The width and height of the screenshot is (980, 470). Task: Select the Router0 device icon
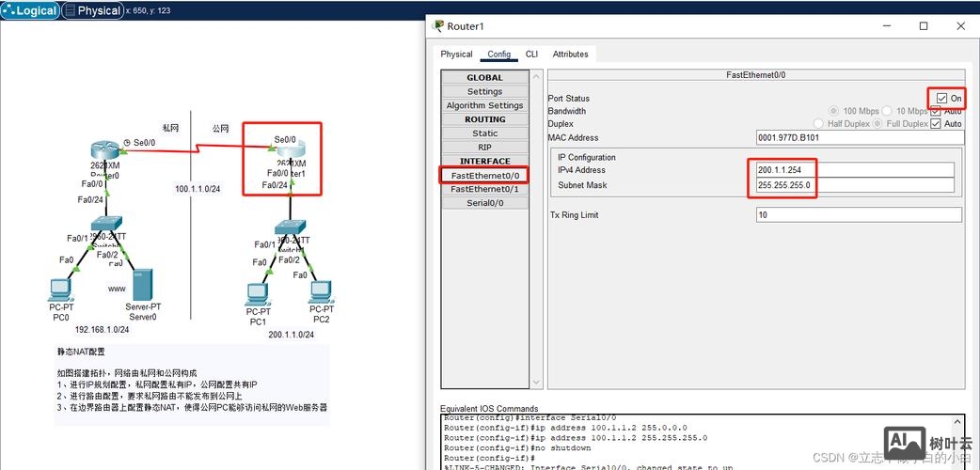tap(105, 150)
